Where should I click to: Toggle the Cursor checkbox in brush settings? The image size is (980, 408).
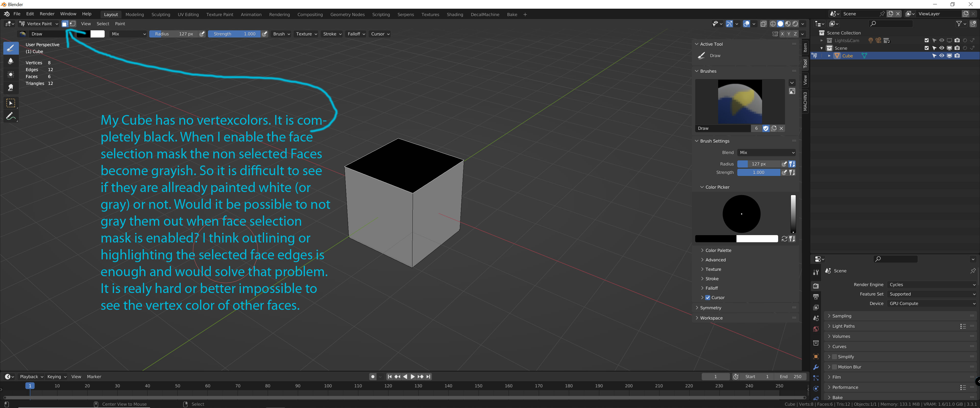pos(708,297)
